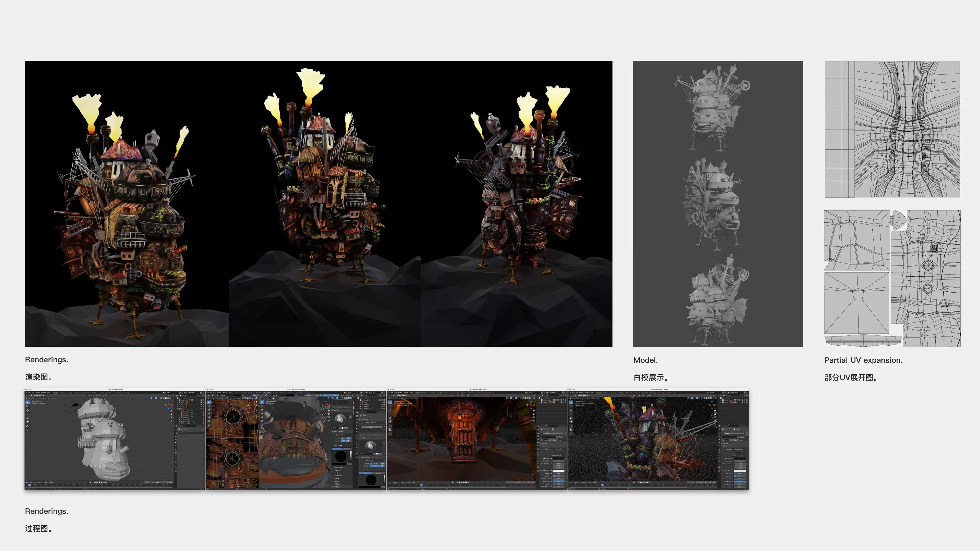Click the white model showcase image
Screen dimensions: 980x551
pos(717,204)
